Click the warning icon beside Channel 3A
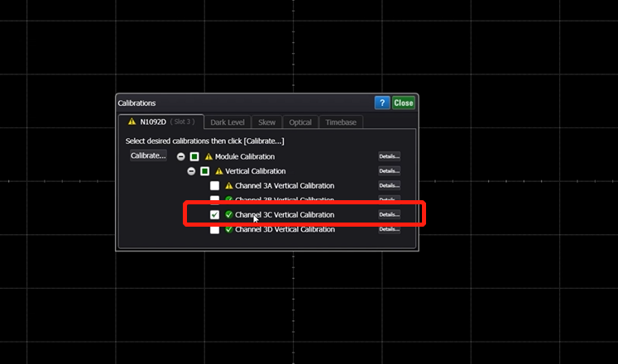618x364 pixels. click(229, 185)
